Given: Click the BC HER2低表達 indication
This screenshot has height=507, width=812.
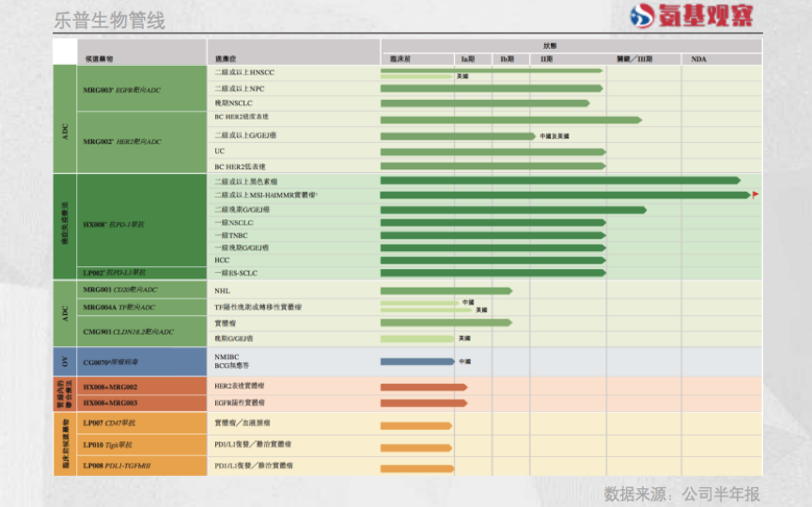Looking at the screenshot, I should (x=240, y=166).
